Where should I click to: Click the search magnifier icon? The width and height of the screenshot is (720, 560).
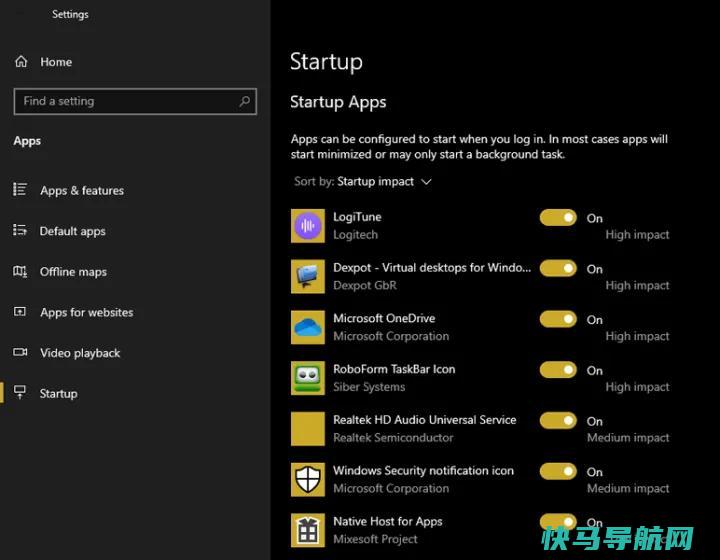click(245, 101)
